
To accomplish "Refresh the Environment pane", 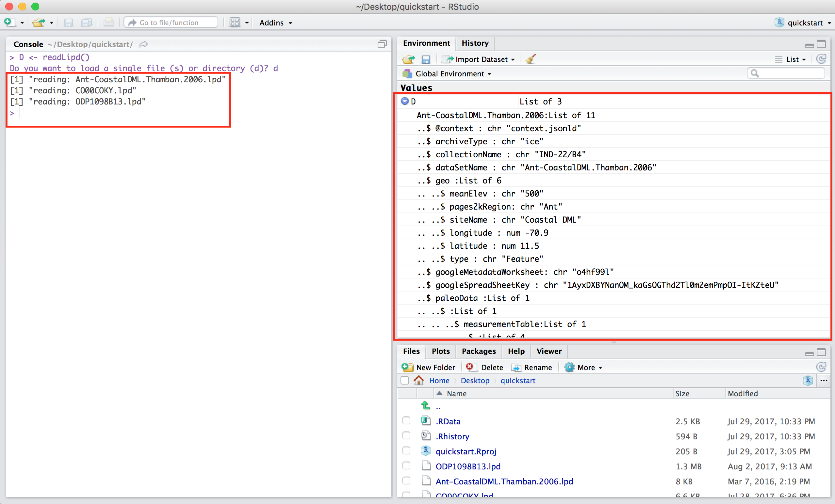I will coord(822,59).
